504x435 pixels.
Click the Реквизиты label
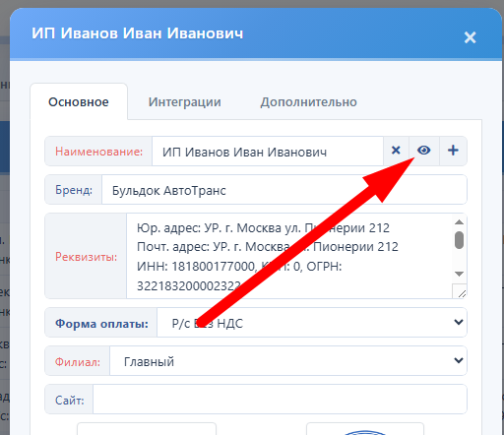[86, 257]
